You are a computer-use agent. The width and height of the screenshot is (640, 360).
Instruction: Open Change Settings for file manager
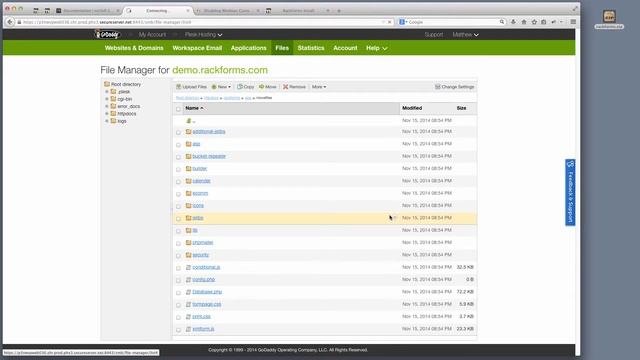(455, 87)
